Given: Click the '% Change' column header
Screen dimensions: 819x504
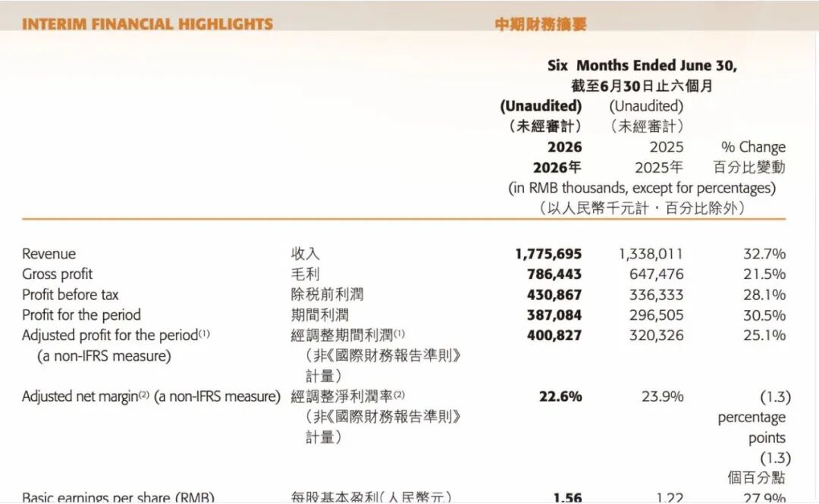Looking at the screenshot, I should coord(753,147).
